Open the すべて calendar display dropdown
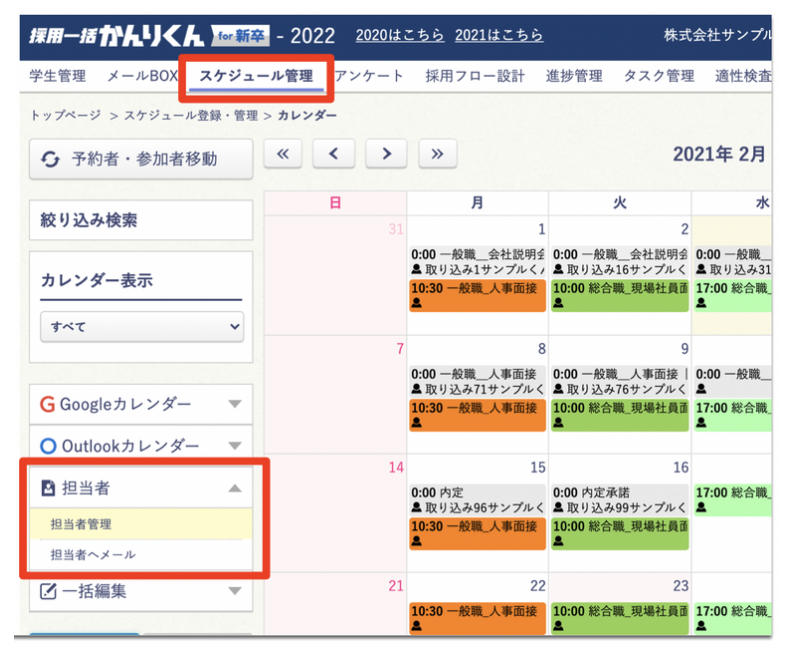The height and width of the screenshot is (646, 790). [141, 326]
